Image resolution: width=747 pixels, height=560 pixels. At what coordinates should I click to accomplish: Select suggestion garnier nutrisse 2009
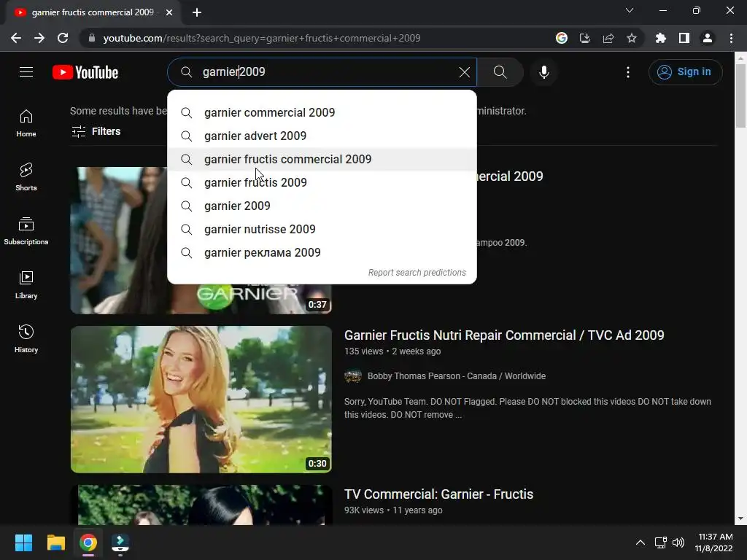click(x=322, y=230)
